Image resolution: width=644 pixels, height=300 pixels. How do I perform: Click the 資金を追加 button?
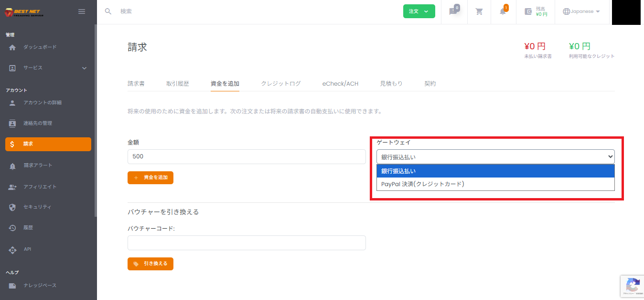click(150, 178)
